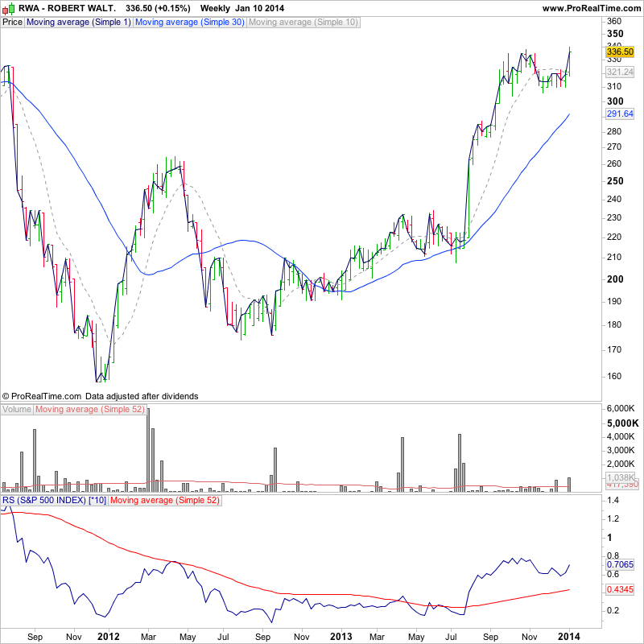Click the red 0.4345 RS average value
Viewport: 644px width, 644px height.
tap(620, 589)
